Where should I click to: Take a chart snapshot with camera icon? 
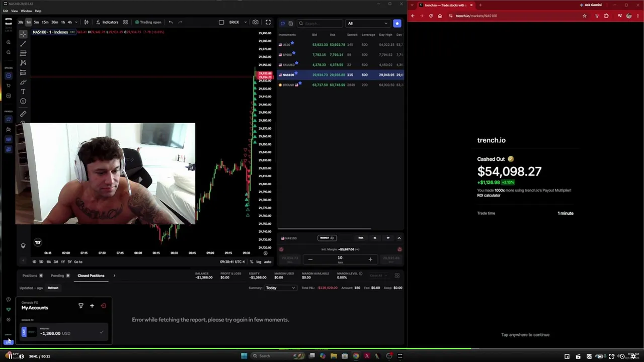click(256, 22)
